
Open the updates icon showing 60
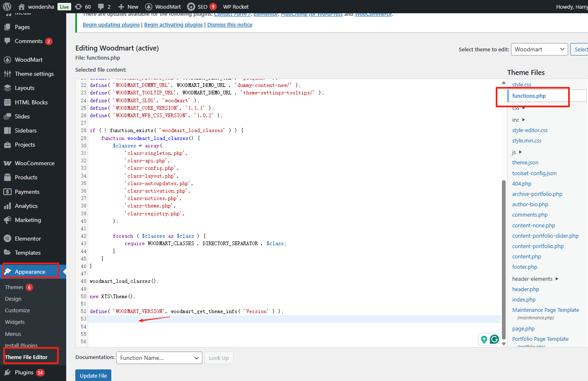tap(79, 7)
